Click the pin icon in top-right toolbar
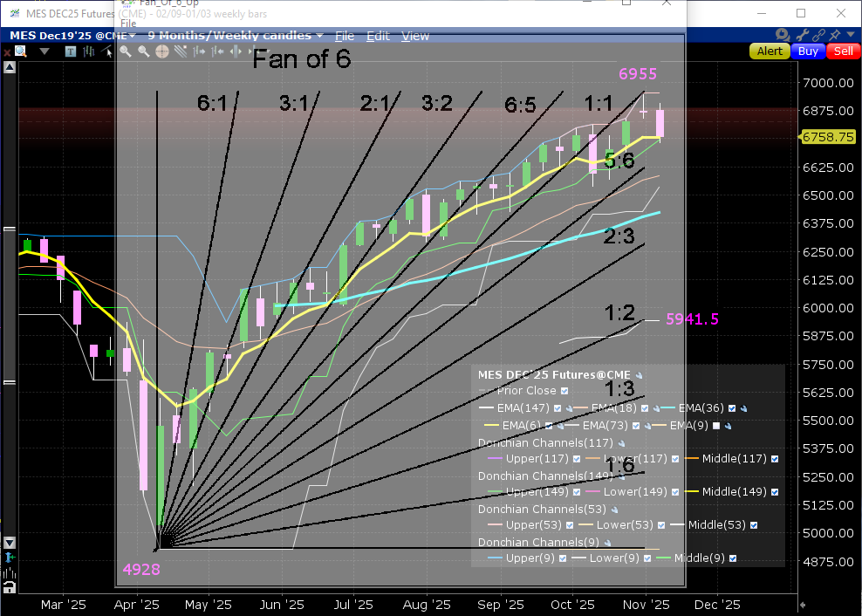Viewport: 862px width, 616px height. point(835,36)
